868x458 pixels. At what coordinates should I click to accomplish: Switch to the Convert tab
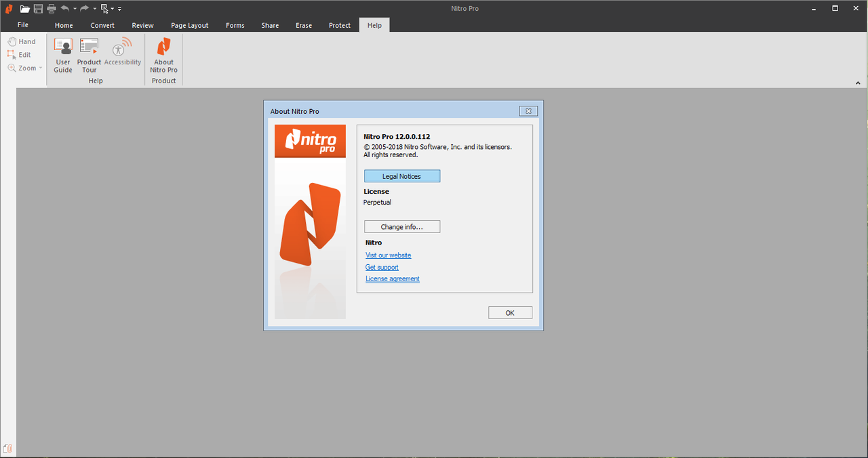[102, 25]
